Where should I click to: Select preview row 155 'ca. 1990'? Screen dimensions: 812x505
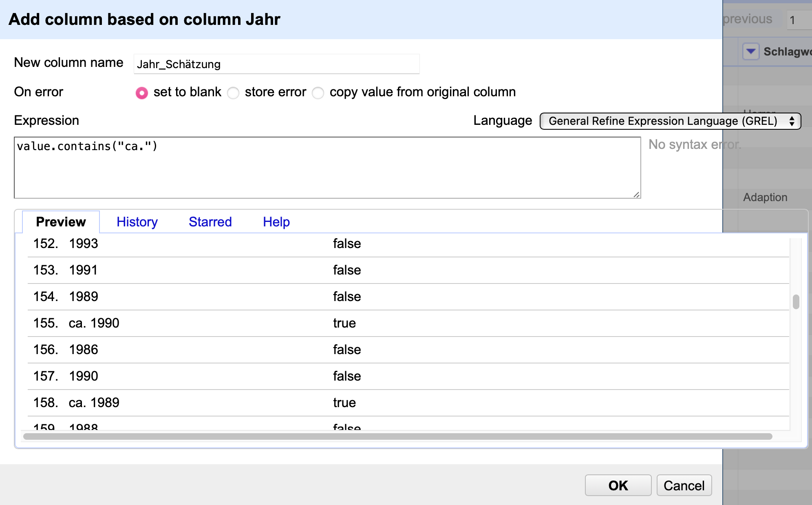click(408, 323)
